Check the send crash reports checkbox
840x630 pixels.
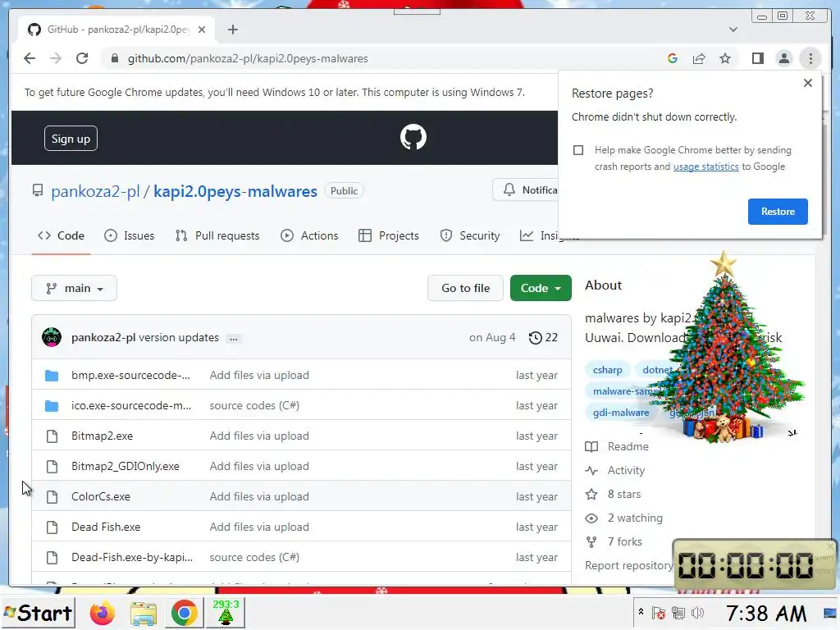click(x=578, y=150)
